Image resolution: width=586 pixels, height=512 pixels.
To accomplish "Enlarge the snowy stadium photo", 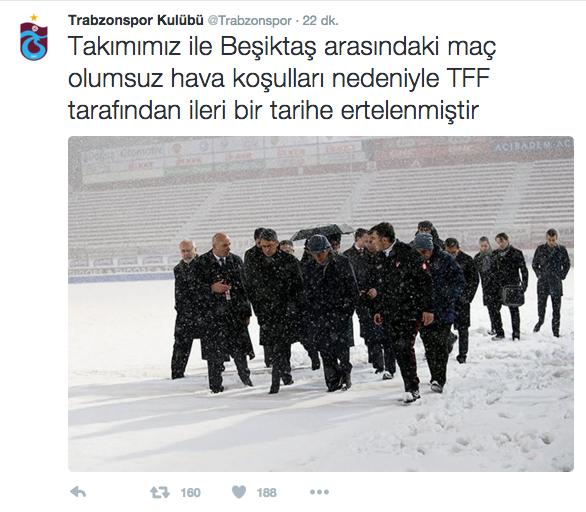I will coord(321,303).
